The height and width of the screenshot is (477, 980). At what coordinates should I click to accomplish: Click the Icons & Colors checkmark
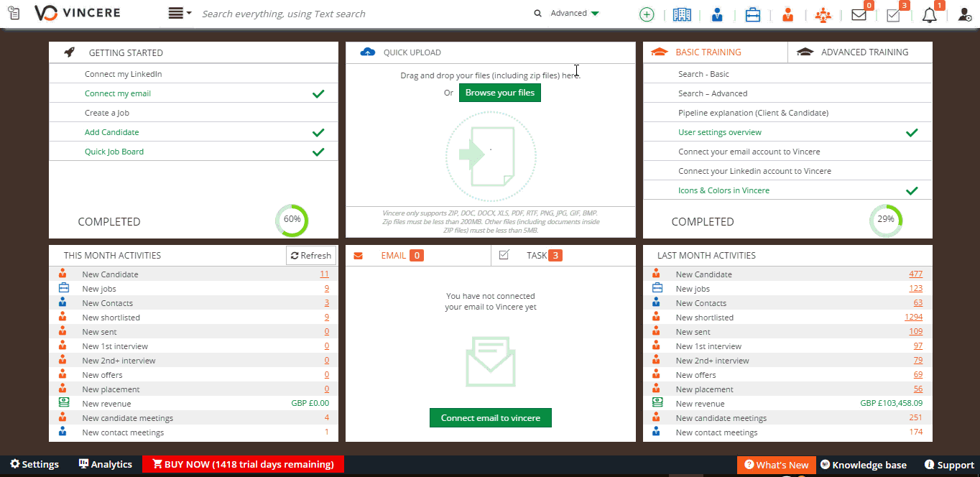(912, 190)
